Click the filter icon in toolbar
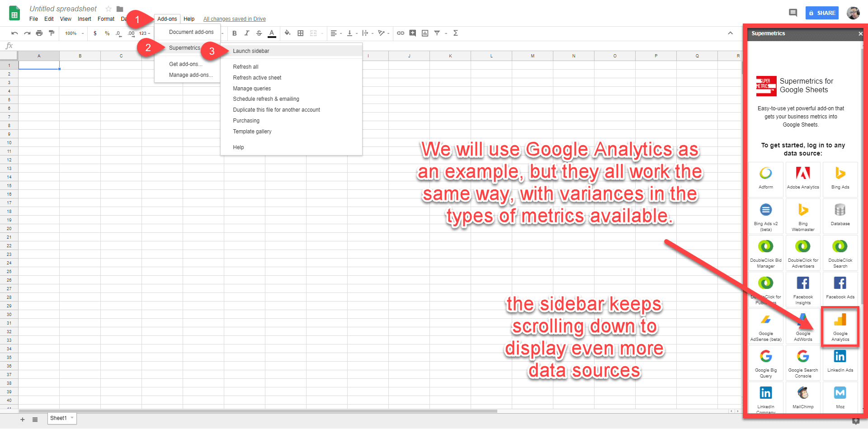This screenshot has height=429, width=868. click(437, 33)
